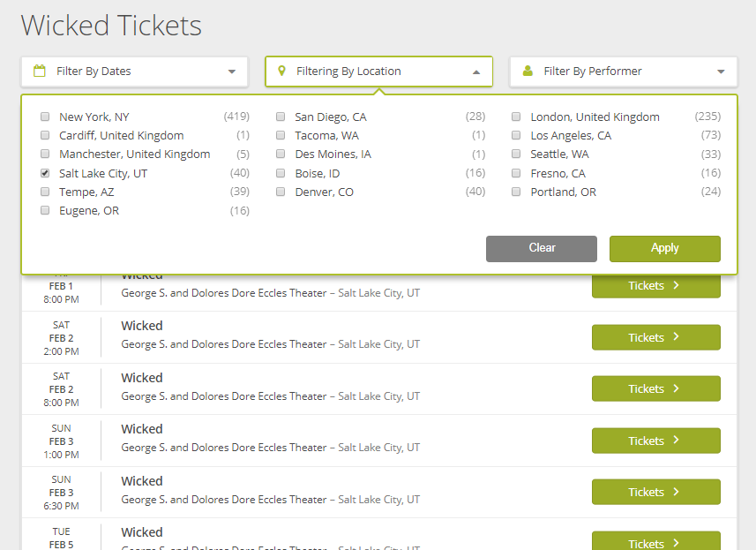Viewport: 756px width, 550px height.
Task: Click the 'Filter By Dates' label
Action: (94, 71)
